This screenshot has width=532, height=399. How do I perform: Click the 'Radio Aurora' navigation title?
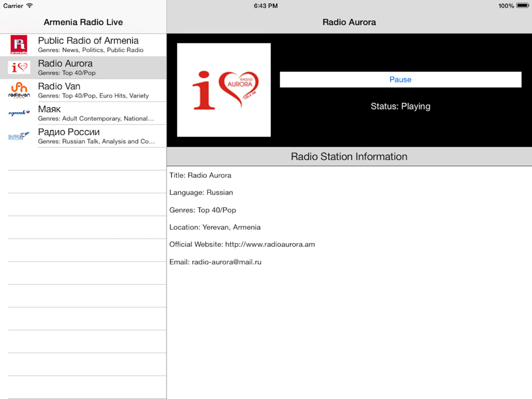(x=349, y=22)
